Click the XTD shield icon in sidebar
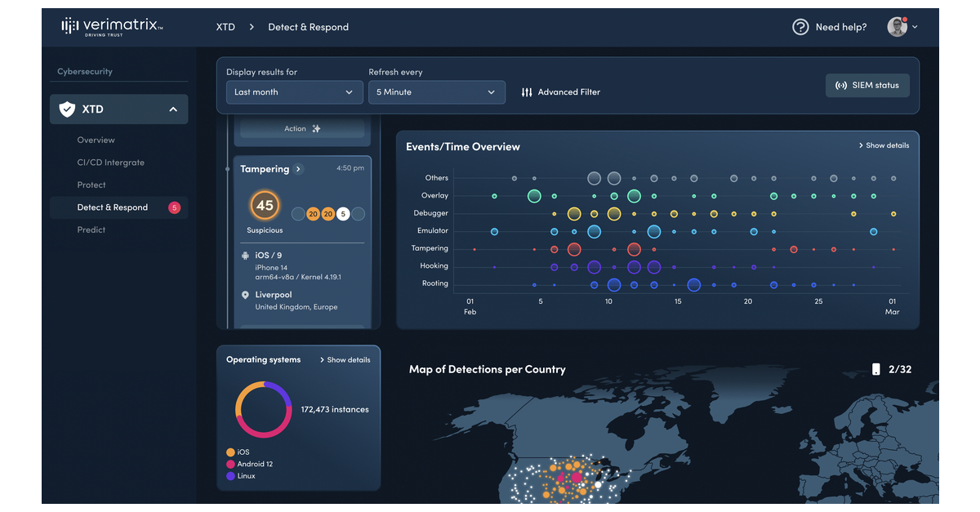This screenshot has height=512, width=980. click(x=67, y=109)
